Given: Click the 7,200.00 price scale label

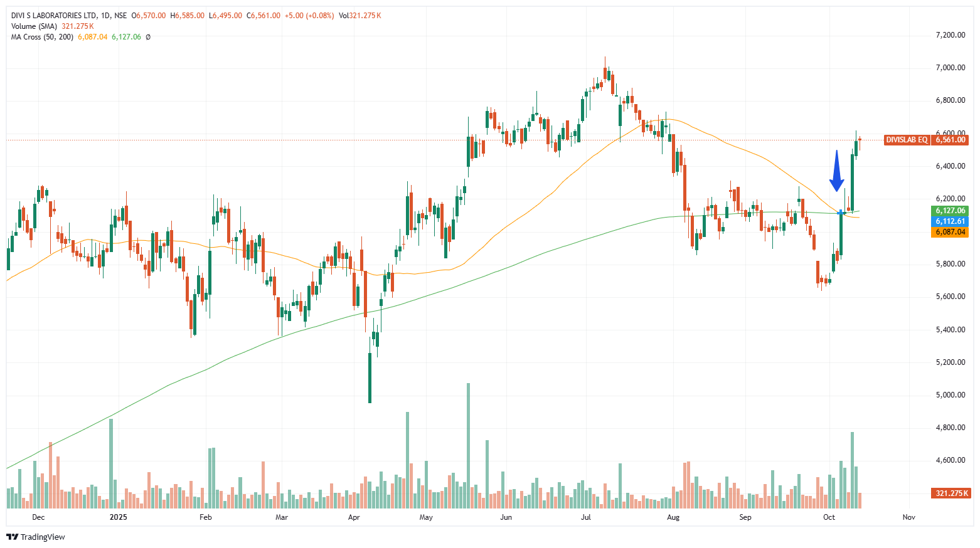Looking at the screenshot, I should (950, 35).
